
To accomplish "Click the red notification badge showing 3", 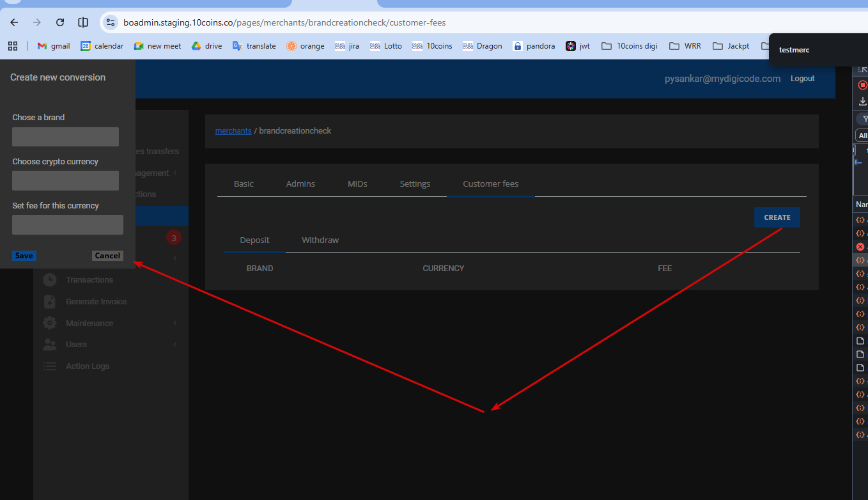I will (x=174, y=238).
